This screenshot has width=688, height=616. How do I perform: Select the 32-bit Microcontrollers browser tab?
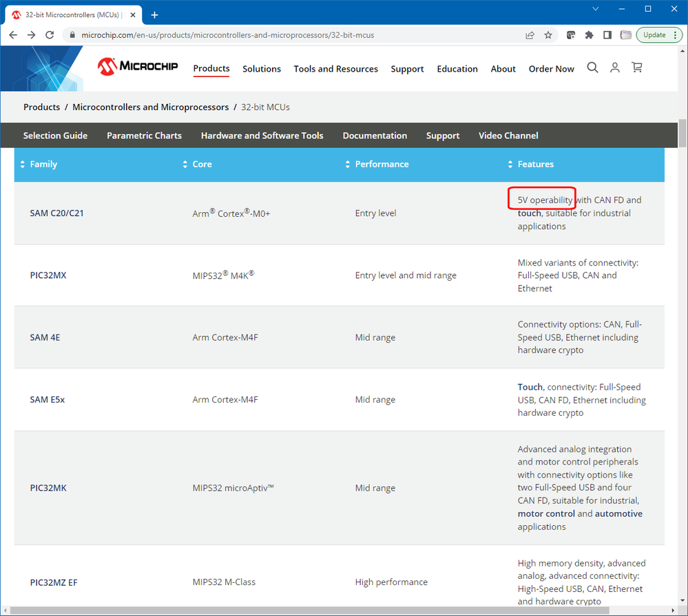click(73, 15)
